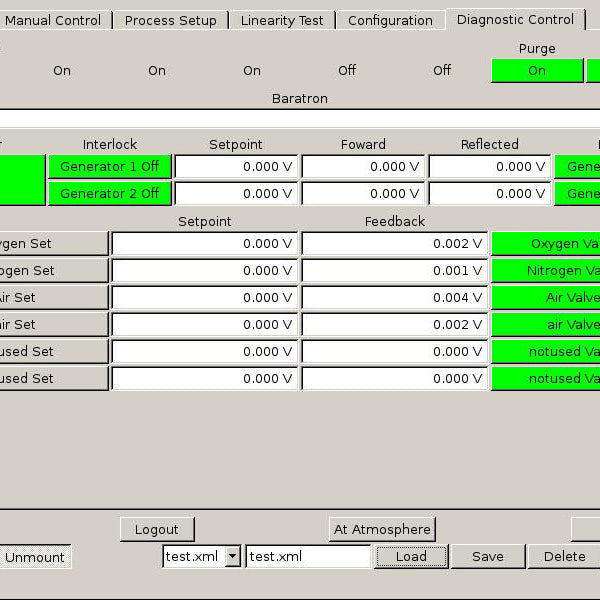Go to the Configuration tab
600x600 pixels.
[390, 20]
